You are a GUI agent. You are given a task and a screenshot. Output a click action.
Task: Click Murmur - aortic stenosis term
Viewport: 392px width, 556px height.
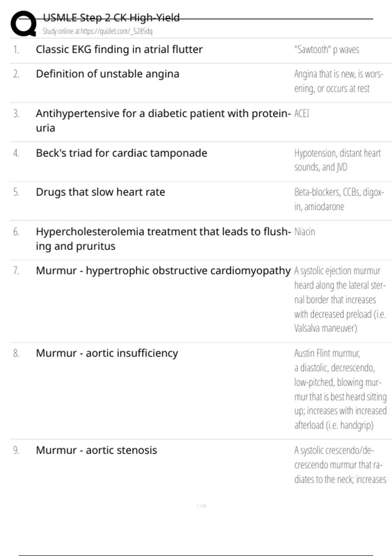pos(96,450)
